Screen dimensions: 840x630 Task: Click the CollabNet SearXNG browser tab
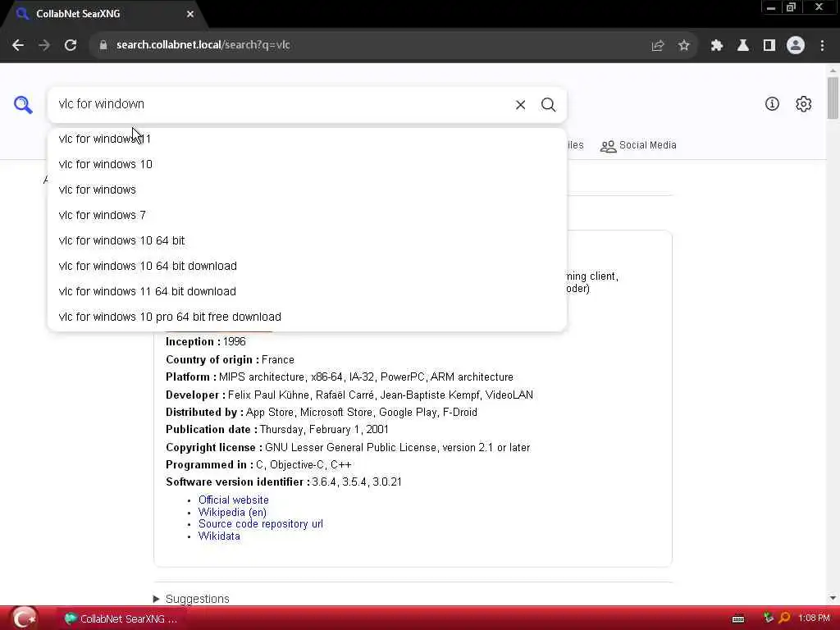102,14
